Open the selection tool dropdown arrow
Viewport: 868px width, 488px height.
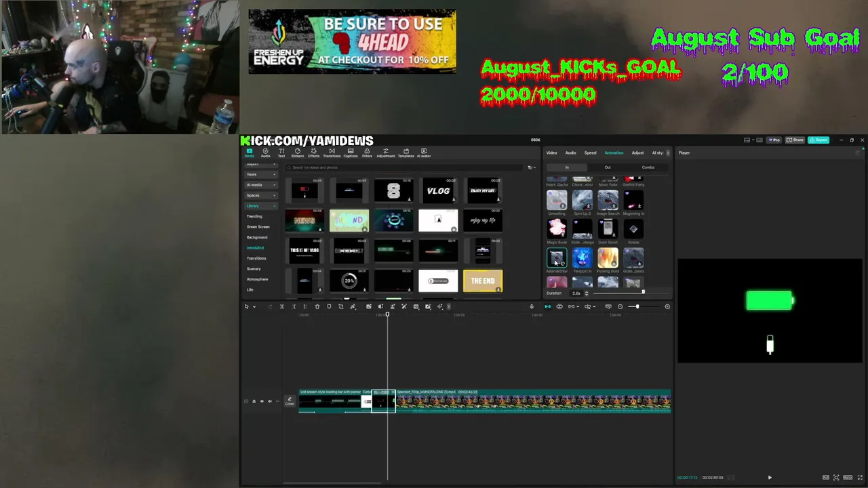tap(254, 307)
